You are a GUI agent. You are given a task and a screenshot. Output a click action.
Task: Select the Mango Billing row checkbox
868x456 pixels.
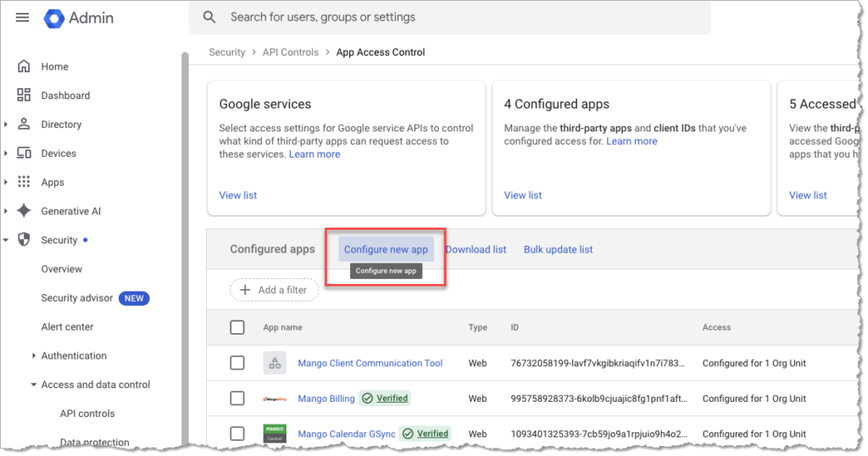pyautogui.click(x=237, y=398)
